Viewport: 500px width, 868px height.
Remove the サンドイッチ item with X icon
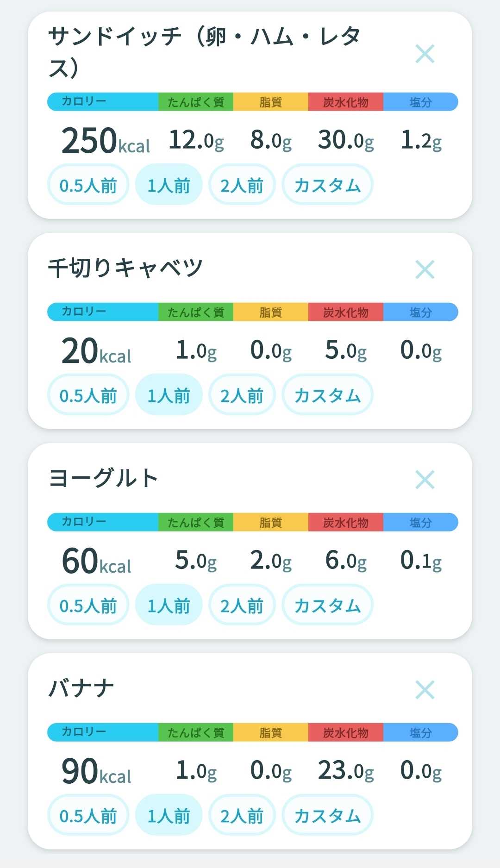[x=425, y=54]
